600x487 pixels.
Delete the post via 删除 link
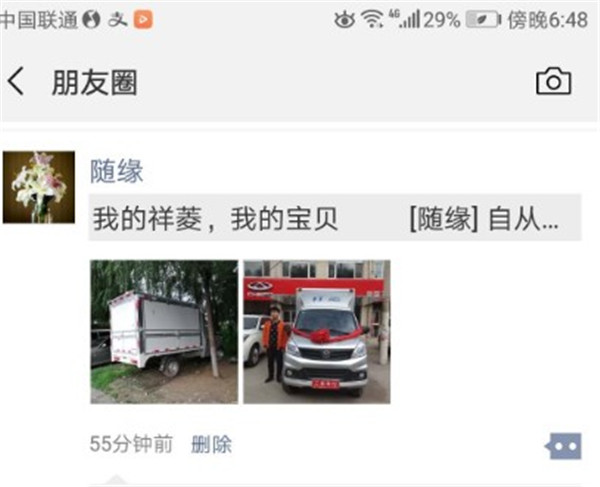pos(211,445)
